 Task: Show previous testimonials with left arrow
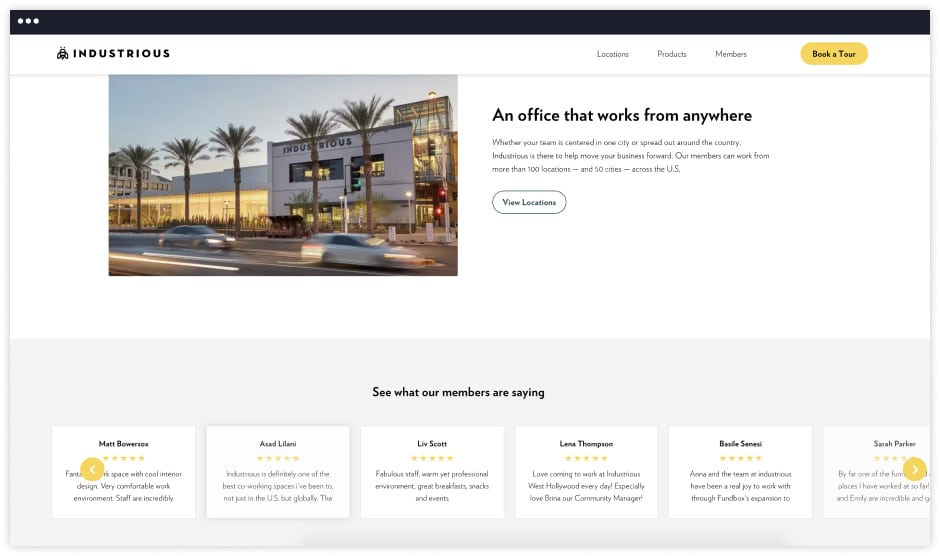(92, 470)
